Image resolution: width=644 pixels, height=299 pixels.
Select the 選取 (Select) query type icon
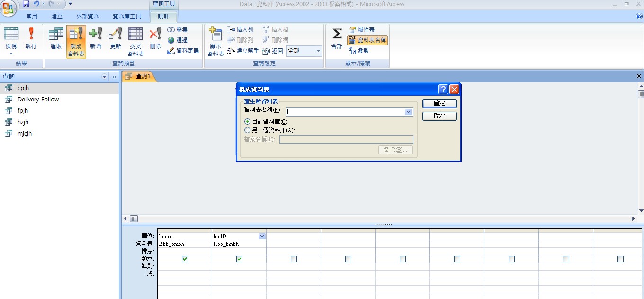[56, 38]
